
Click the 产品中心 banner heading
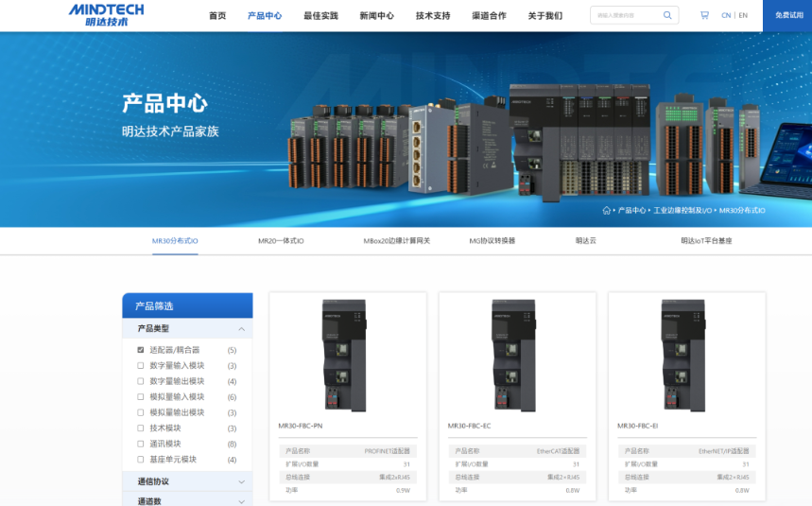164,103
